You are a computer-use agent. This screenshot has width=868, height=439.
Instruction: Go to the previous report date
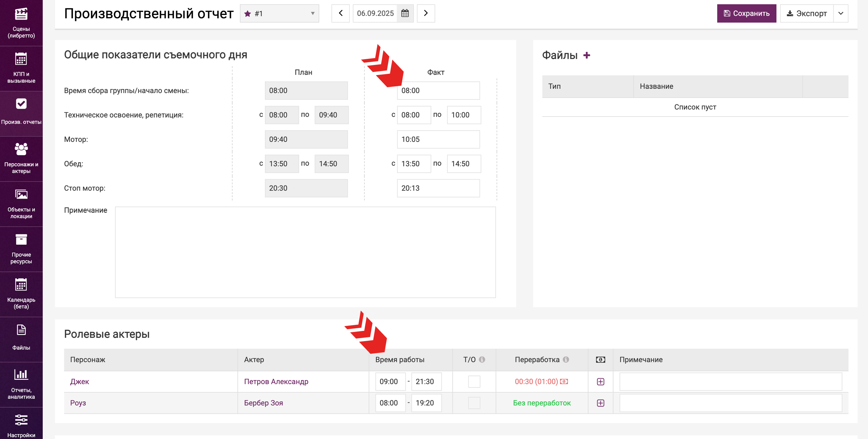340,13
